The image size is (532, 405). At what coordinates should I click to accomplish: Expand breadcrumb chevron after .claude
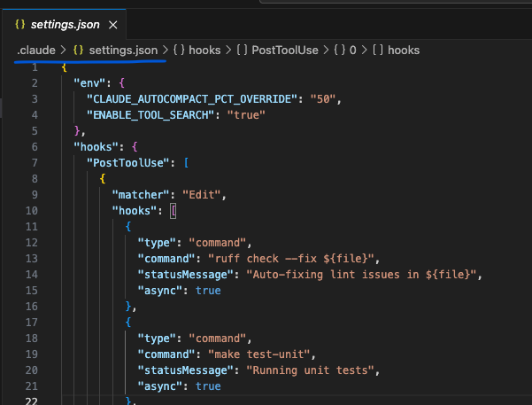64,51
